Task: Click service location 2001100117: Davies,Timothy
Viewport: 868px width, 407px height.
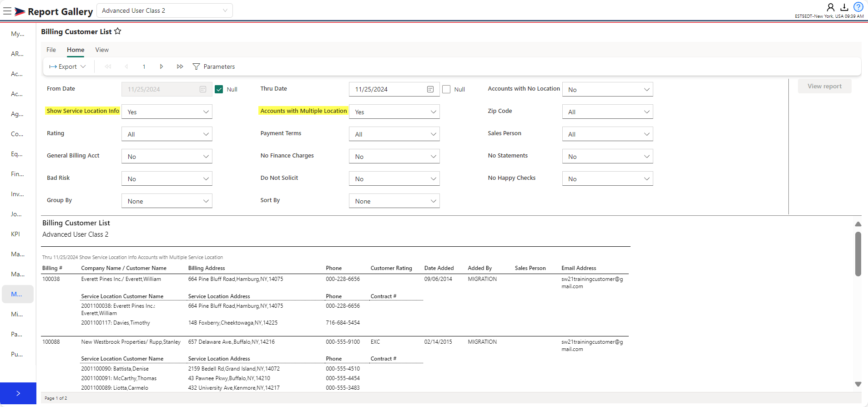Action: pos(116,323)
